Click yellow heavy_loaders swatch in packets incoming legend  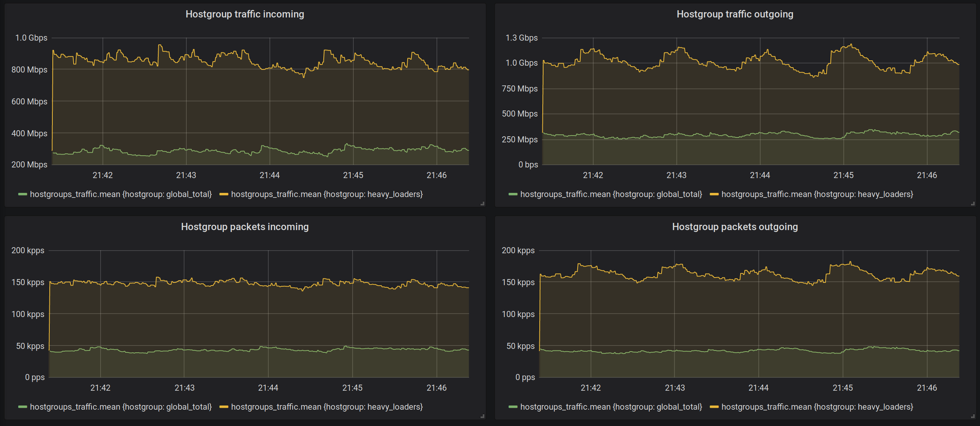click(x=224, y=407)
